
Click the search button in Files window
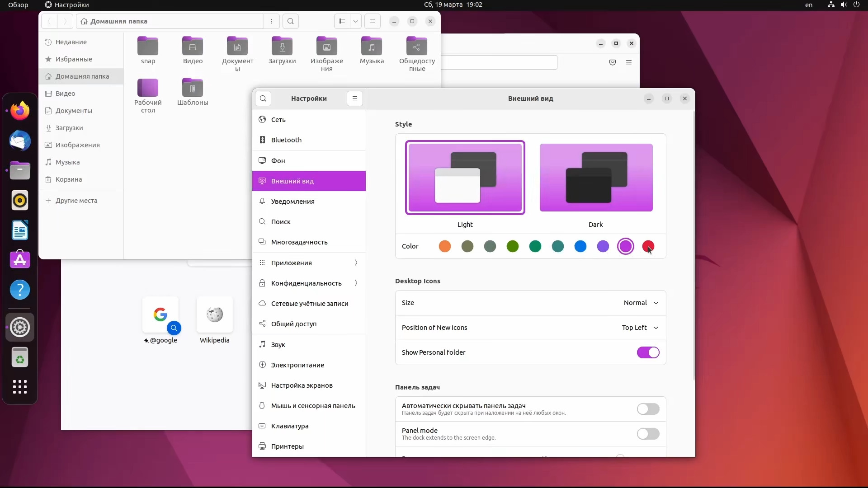coord(291,21)
